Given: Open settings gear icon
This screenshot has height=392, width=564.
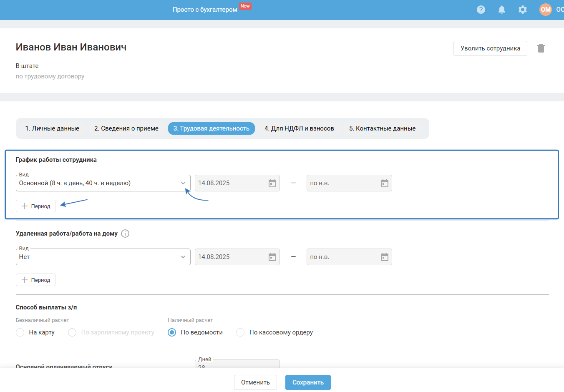Looking at the screenshot, I should [523, 10].
